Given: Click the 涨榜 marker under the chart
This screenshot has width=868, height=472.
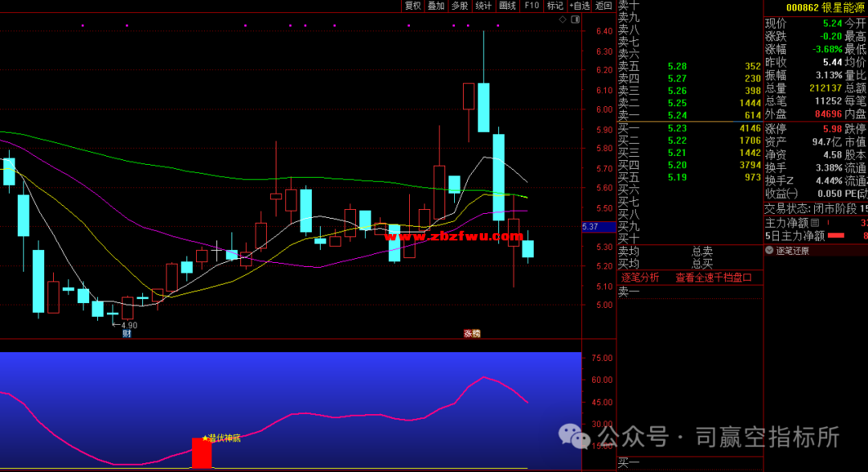Looking at the screenshot, I should (x=473, y=334).
